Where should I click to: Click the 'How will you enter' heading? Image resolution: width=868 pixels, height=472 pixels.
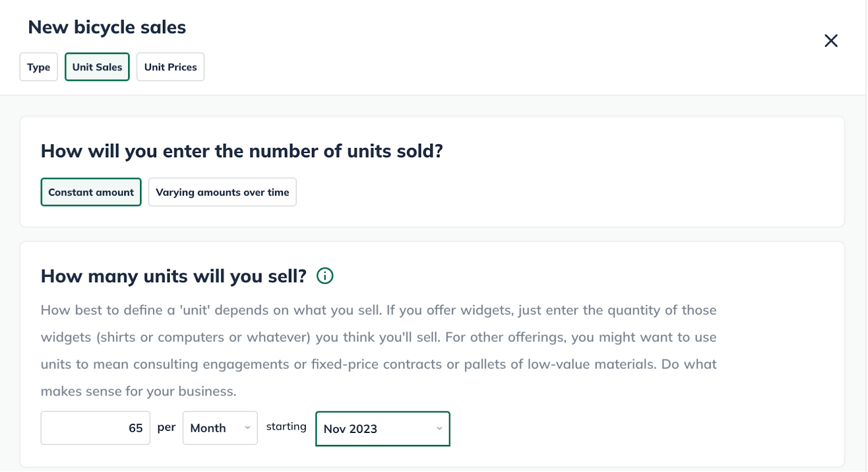pos(242,151)
